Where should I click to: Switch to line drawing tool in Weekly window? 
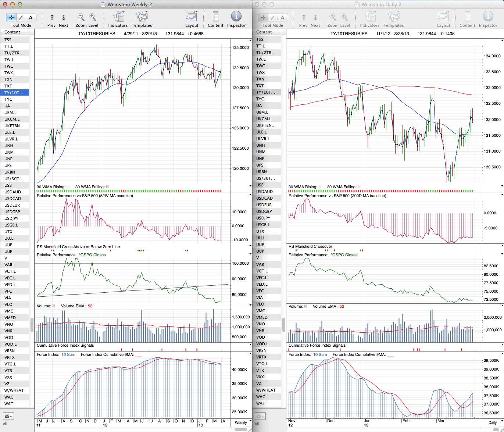pyautogui.click(x=21, y=18)
